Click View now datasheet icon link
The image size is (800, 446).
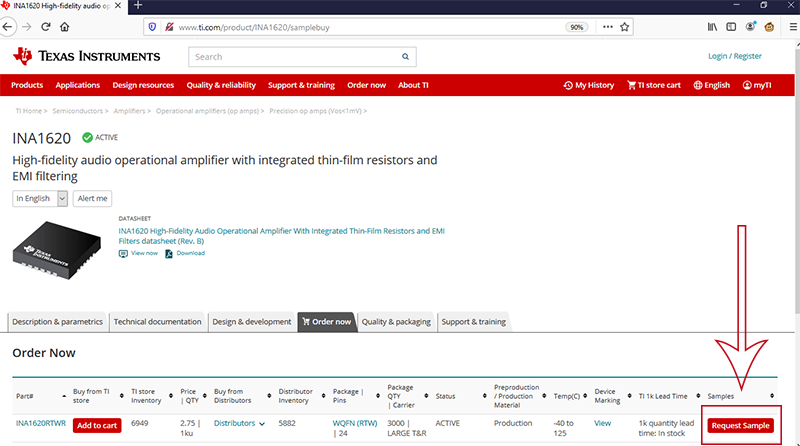click(138, 253)
